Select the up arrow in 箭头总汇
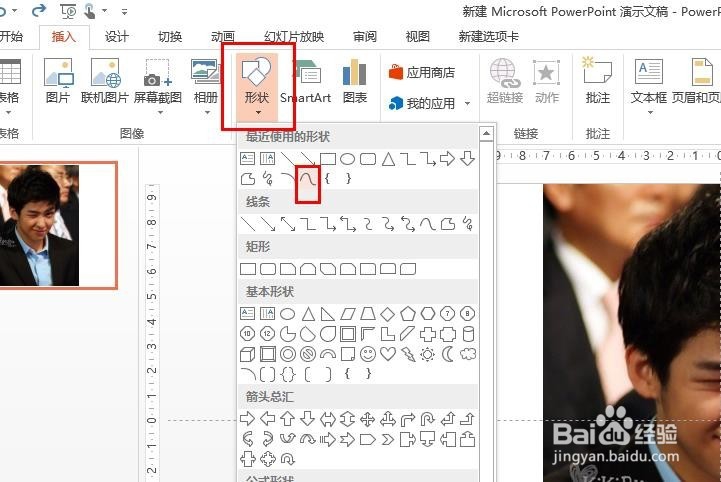 tap(287, 419)
